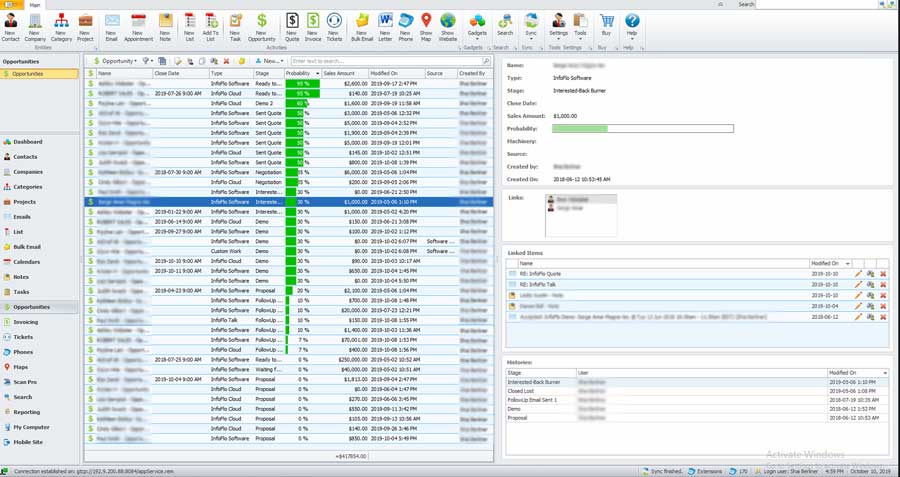Open Companies in the sidebar
900x477 pixels.
pyautogui.click(x=28, y=172)
